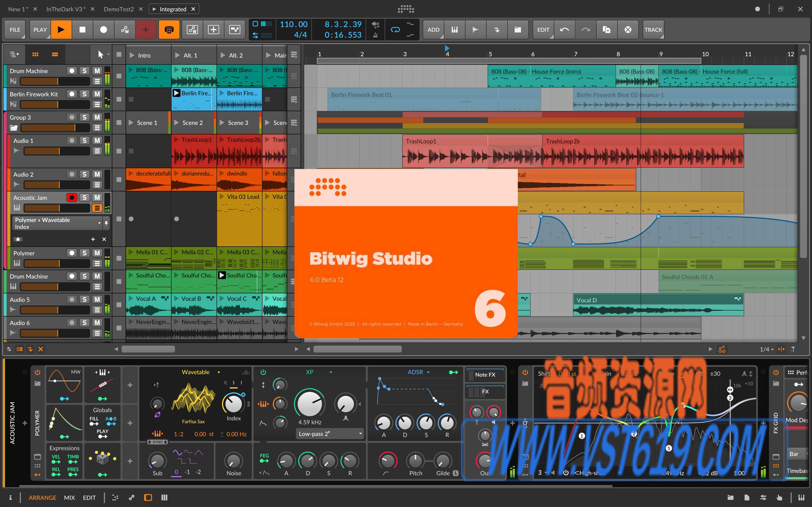Click the inspector info icon in bottom-left corner
The height and width of the screenshot is (507, 812).
[x=11, y=497]
